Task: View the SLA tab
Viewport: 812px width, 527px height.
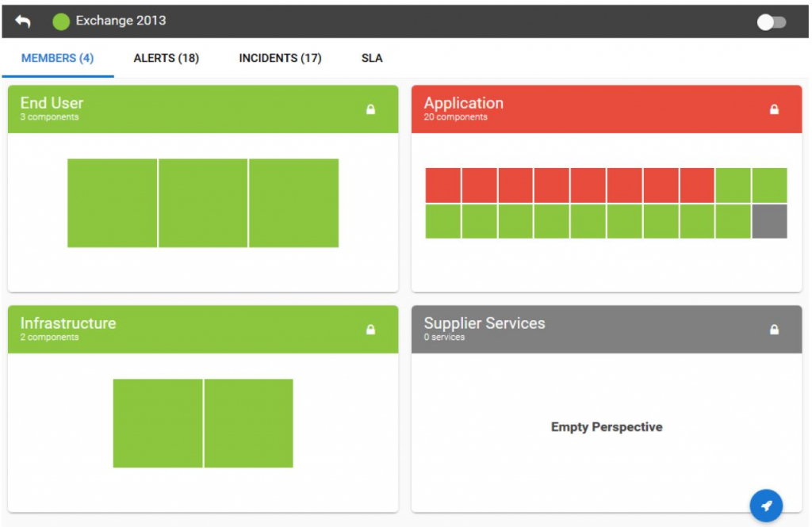Action: point(372,58)
